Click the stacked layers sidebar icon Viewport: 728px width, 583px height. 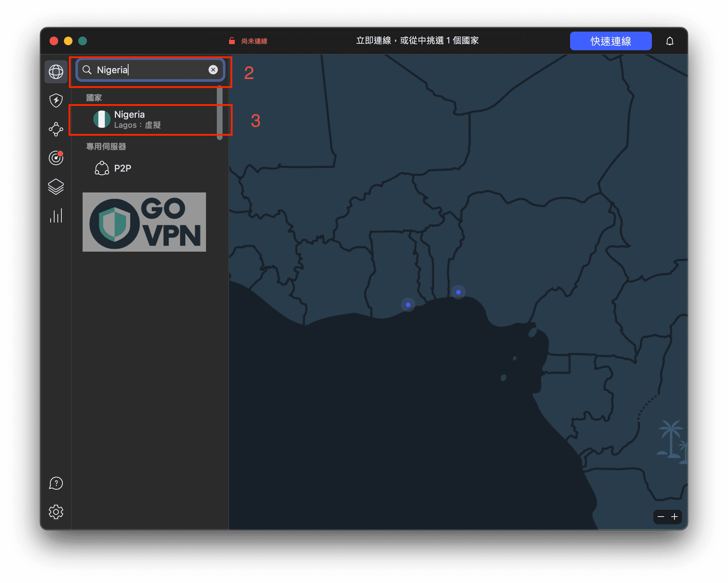(56, 187)
